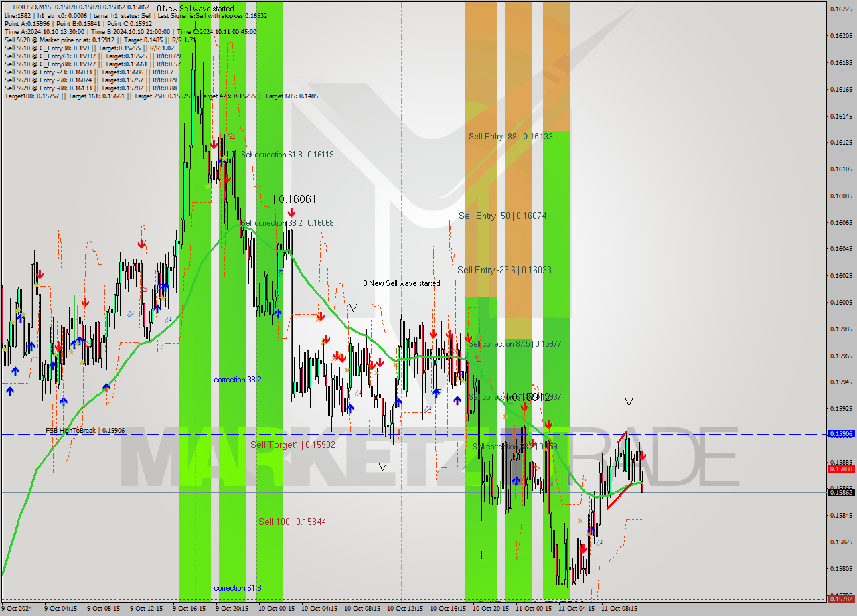The image size is (857, 616).
Task: Click the '9 Oct 2024' time axis label
Action: 17,609
